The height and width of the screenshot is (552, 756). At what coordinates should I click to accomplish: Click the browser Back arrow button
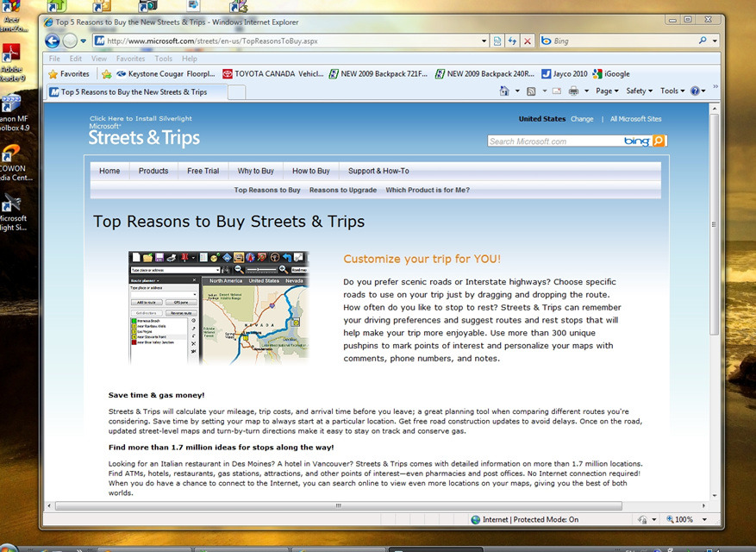click(52, 41)
